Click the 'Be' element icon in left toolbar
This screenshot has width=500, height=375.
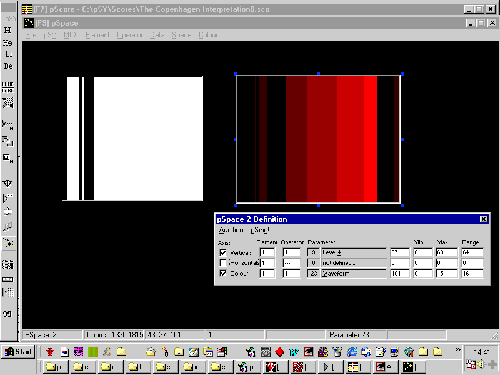8,66
